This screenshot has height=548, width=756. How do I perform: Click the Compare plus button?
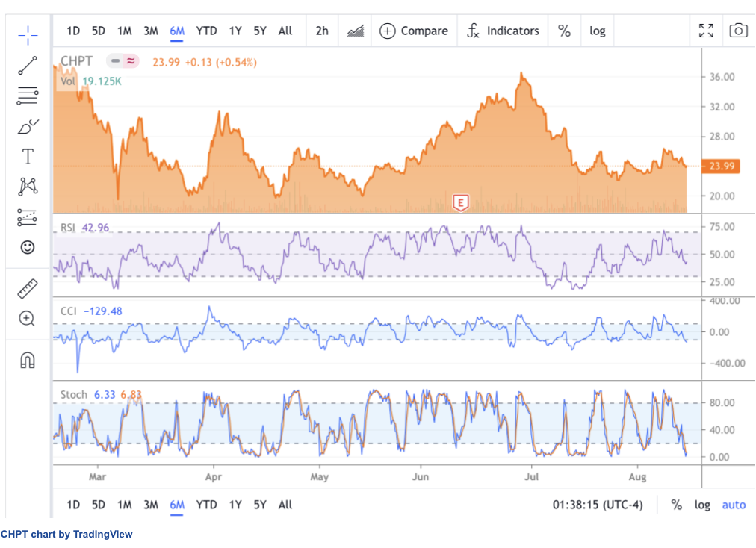click(x=414, y=31)
